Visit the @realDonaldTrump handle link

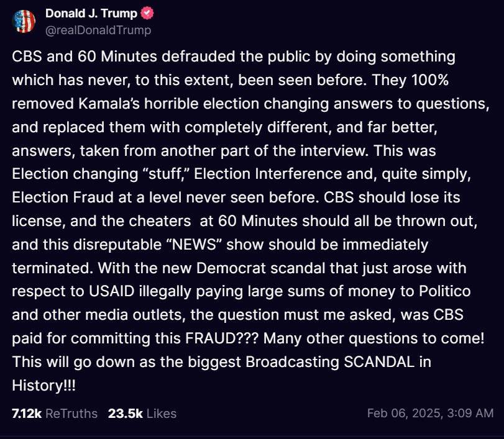point(98,30)
